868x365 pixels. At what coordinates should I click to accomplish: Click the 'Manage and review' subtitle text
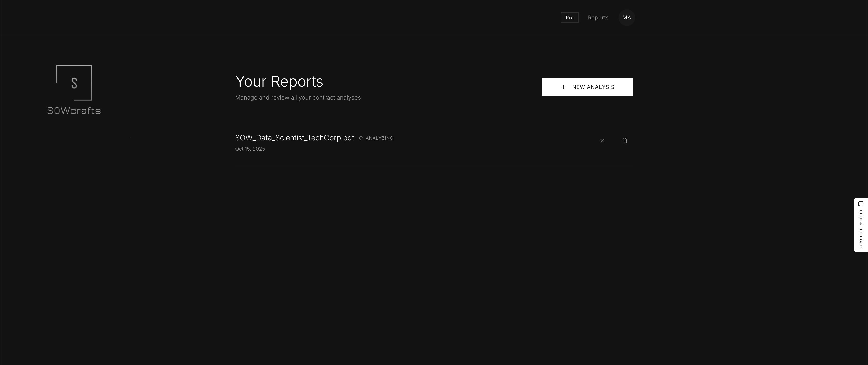(x=298, y=98)
